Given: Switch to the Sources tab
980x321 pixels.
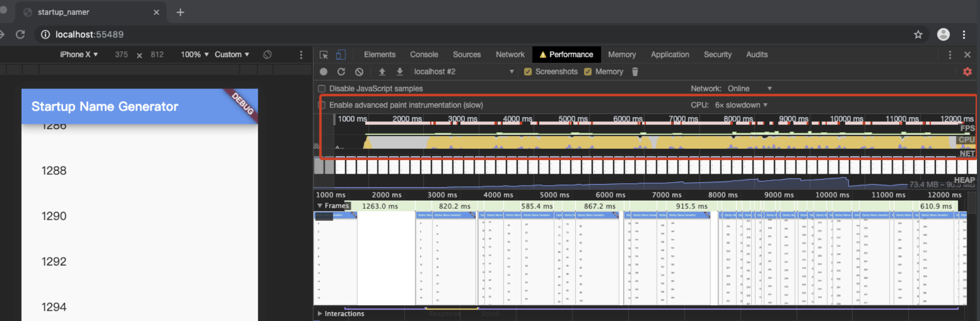Looking at the screenshot, I should (x=466, y=55).
